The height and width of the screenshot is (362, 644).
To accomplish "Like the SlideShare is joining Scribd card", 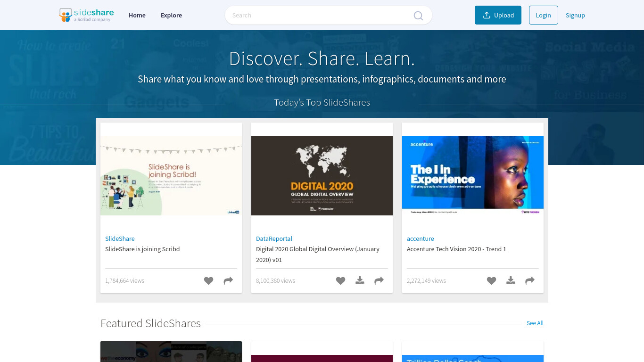I will 209,281.
